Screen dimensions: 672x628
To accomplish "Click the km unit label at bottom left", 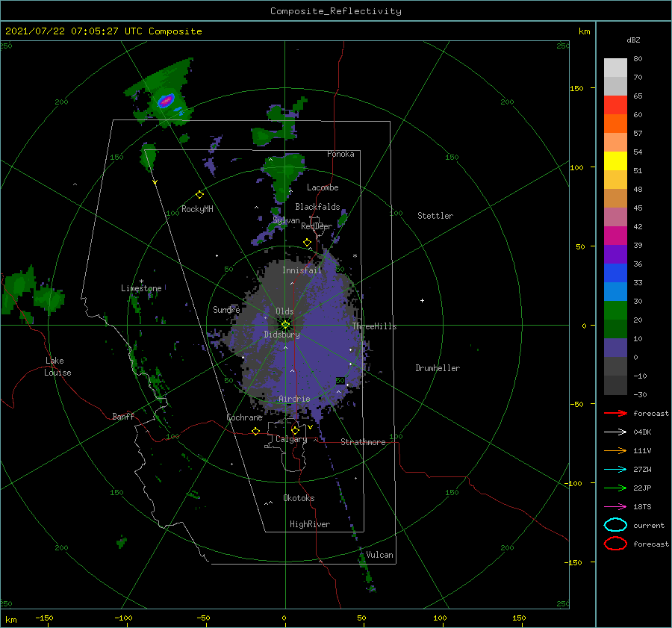I will click(x=10, y=620).
